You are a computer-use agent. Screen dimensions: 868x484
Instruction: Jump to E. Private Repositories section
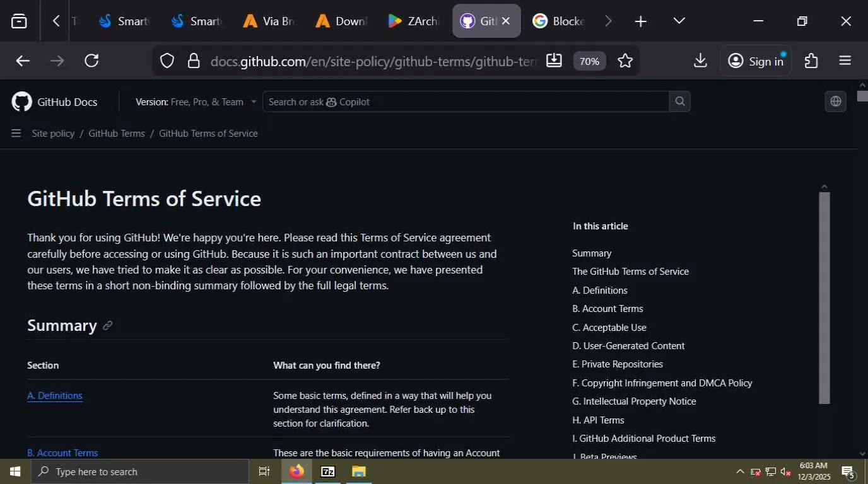pos(618,364)
